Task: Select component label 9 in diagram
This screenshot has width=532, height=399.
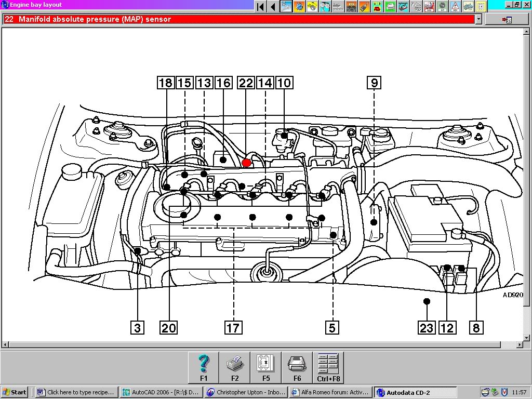Action: [374, 83]
